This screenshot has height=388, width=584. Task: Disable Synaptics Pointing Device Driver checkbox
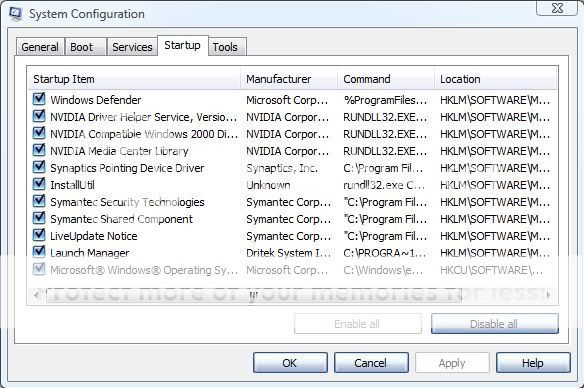pyautogui.click(x=39, y=167)
